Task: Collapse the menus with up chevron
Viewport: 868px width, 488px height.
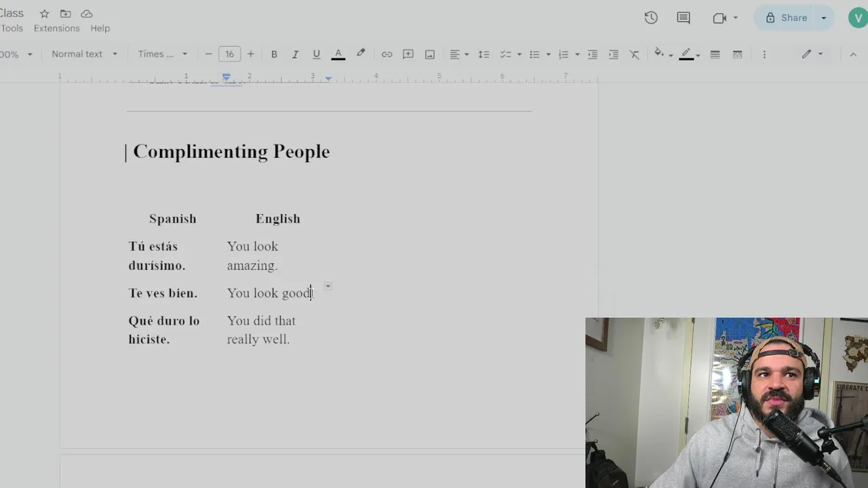Action: [853, 54]
